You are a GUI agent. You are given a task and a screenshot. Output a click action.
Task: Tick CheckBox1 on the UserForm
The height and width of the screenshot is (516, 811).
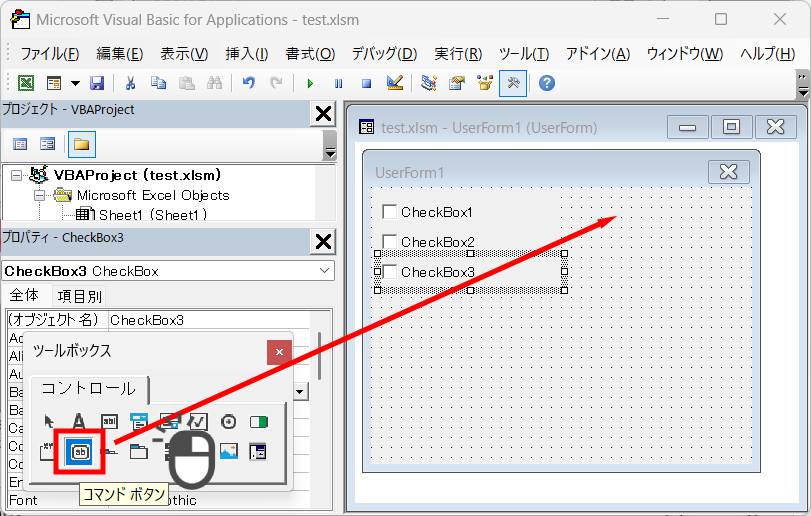[x=389, y=211]
